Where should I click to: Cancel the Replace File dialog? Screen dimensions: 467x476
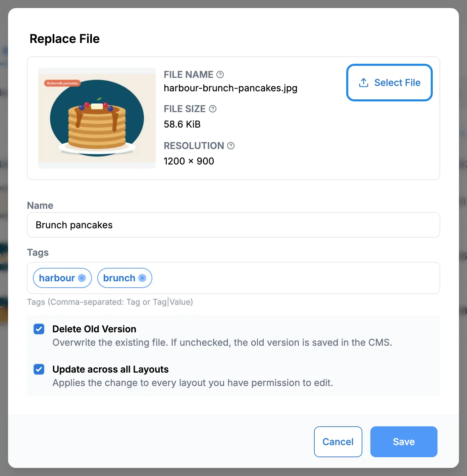[x=338, y=442]
